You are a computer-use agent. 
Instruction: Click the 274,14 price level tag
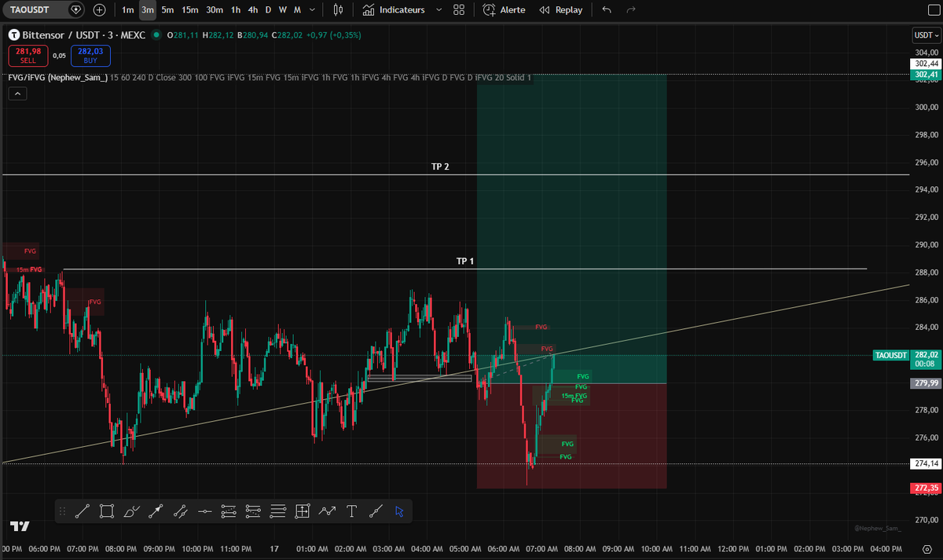[x=925, y=463]
